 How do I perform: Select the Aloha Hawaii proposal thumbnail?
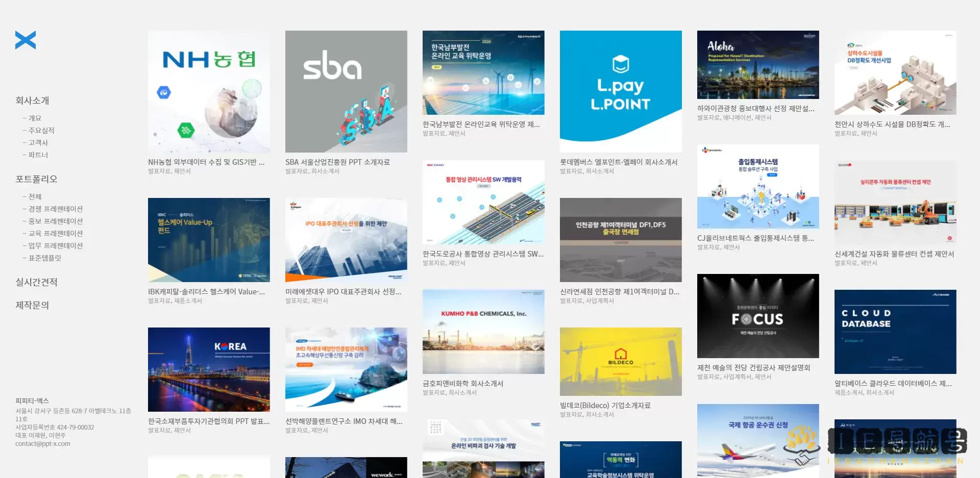[758, 65]
